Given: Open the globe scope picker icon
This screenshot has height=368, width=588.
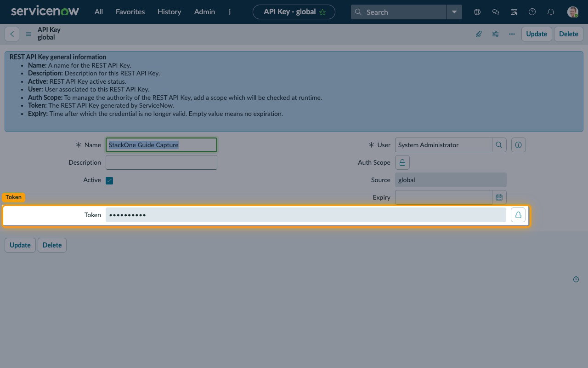Looking at the screenshot, I should pos(477,12).
